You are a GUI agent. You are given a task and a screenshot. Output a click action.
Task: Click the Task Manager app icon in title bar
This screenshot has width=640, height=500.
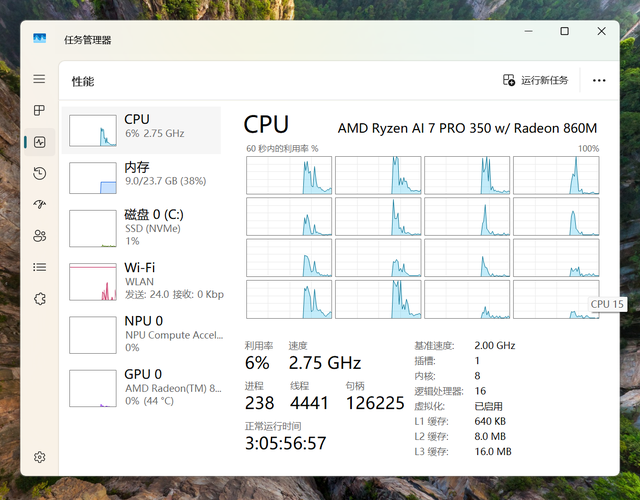pyautogui.click(x=40, y=38)
